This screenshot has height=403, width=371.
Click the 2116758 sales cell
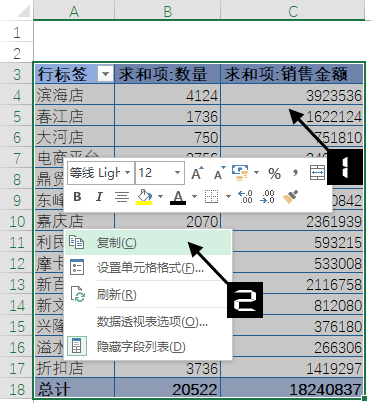[297, 284]
